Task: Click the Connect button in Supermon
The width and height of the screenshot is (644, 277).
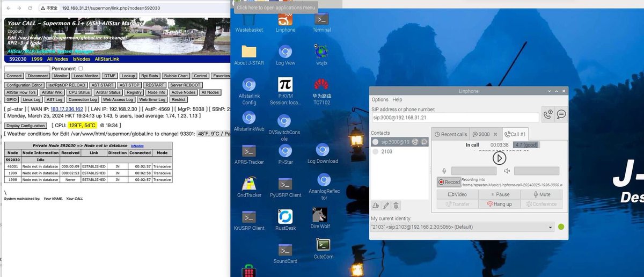Action: tap(14, 76)
